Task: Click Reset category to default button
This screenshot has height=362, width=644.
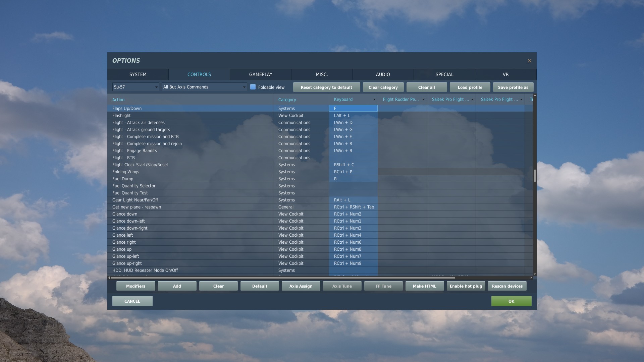Action: 326,87
